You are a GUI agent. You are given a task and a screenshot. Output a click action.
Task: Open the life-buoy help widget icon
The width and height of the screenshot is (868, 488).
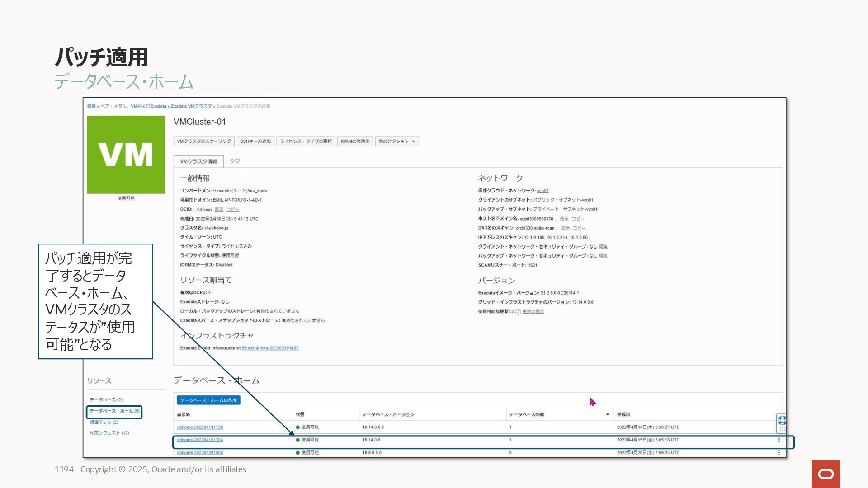tap(782, 420)
